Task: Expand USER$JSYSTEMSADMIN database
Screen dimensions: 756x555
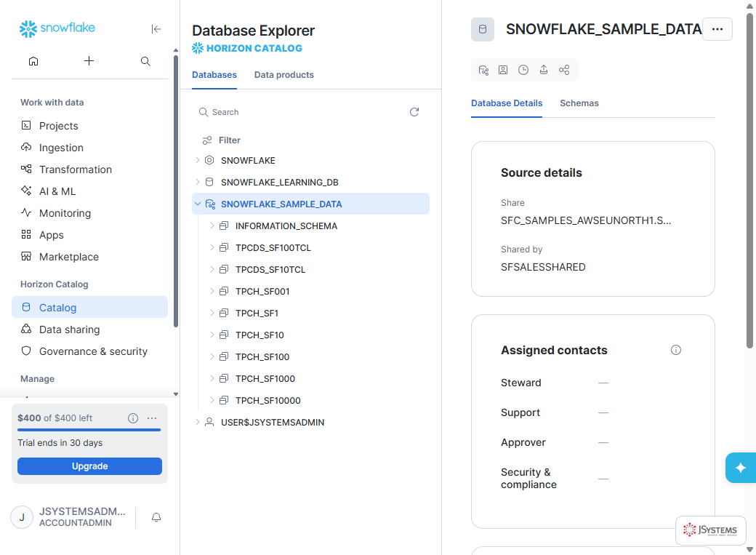Action: pos(197,422)
